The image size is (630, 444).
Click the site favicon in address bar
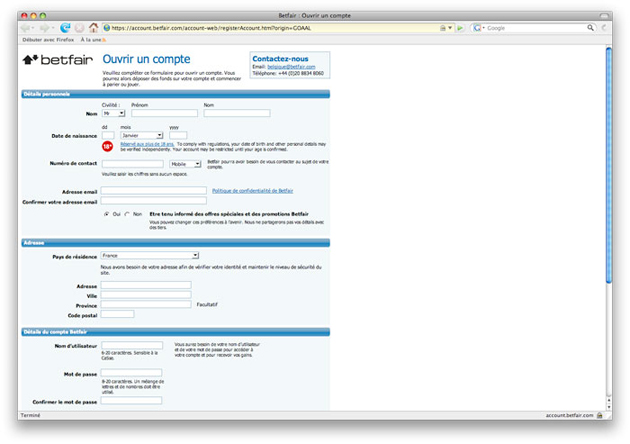106,28
